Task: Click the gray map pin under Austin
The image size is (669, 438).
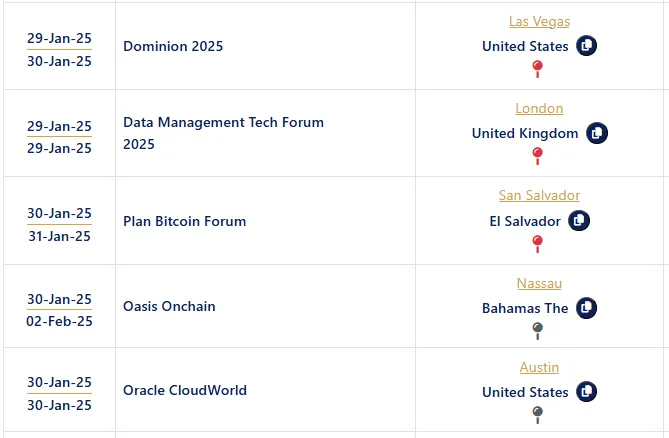Action: click(538, 413)
